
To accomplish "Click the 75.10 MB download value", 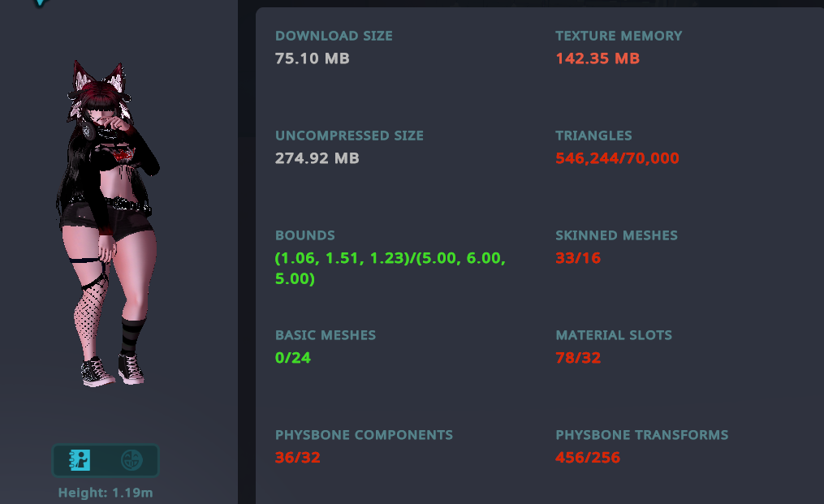I will tap(313, 58).
